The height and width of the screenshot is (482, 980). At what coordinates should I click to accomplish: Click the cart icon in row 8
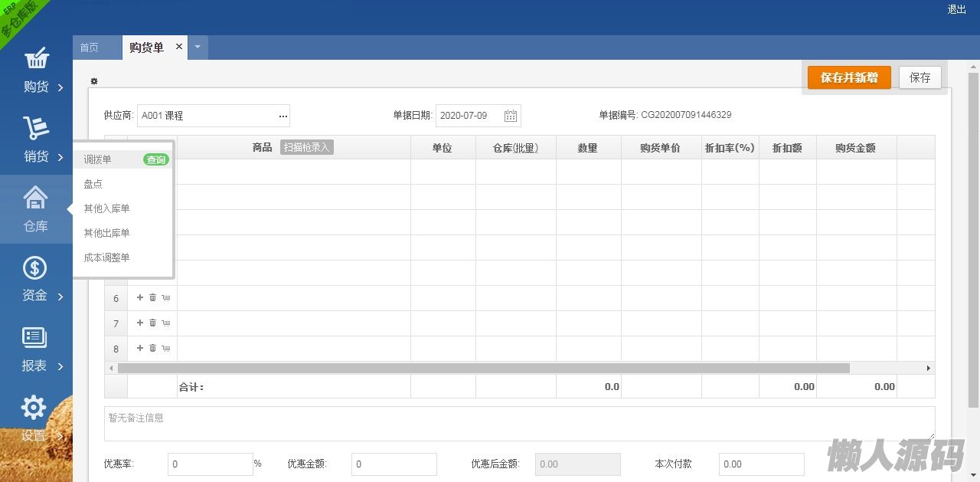[x=165, y=349]
